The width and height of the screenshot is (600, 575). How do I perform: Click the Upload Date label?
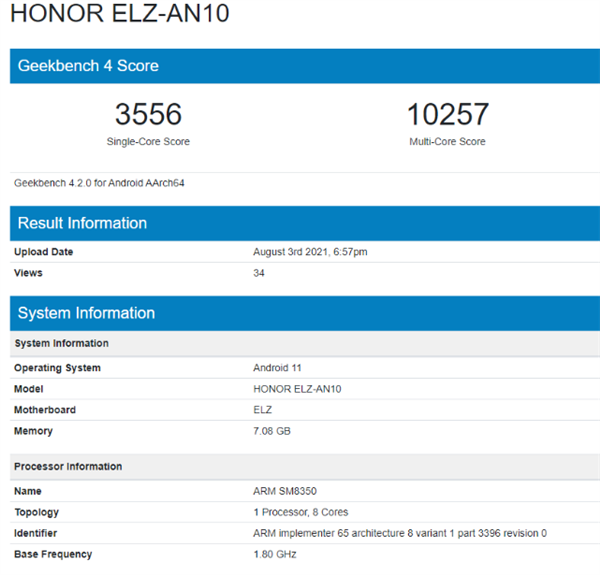(44, 252)
